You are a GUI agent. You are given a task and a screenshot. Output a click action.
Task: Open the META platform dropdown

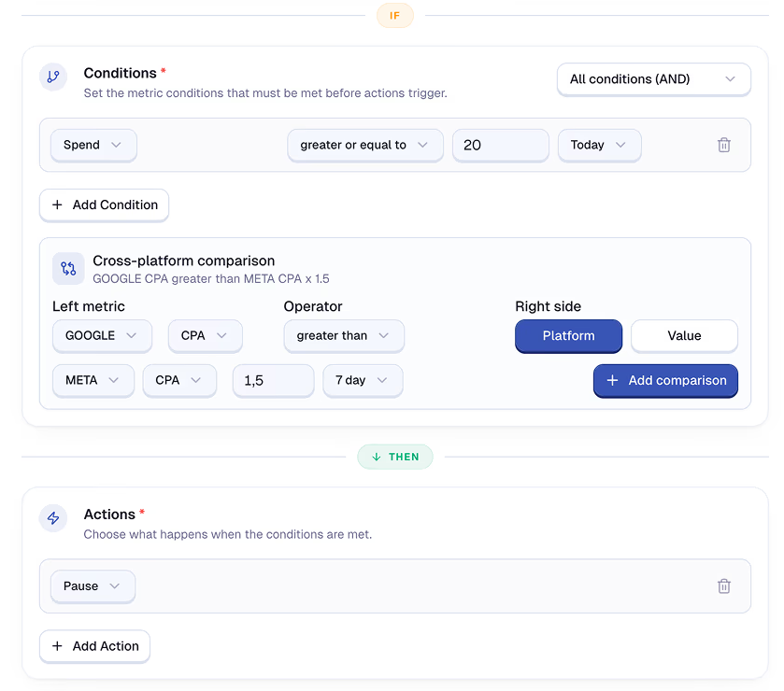(93, 380)
